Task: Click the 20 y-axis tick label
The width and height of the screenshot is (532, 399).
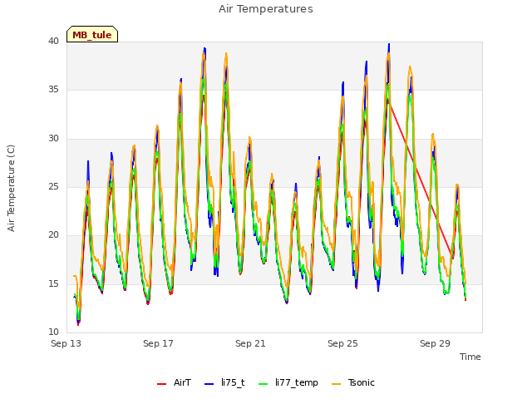Action: [53, 234]
